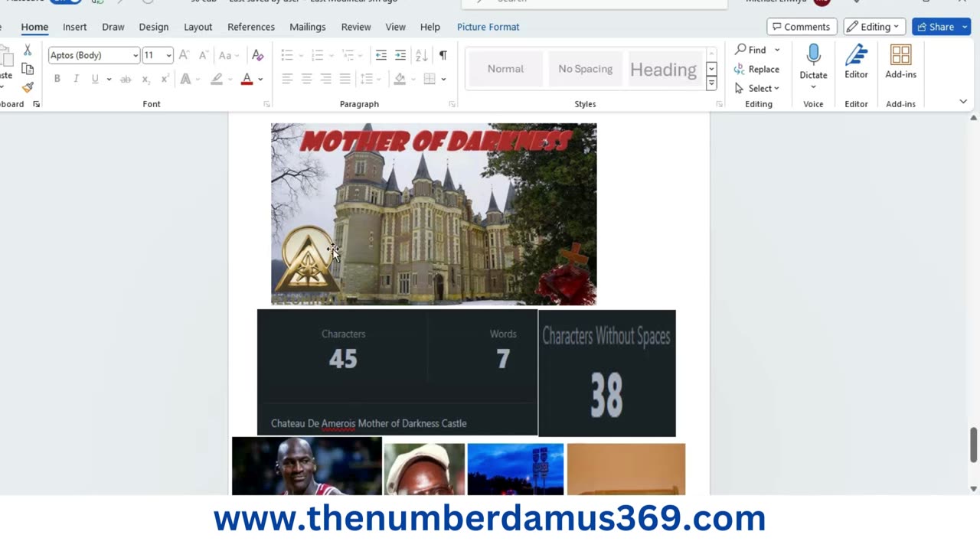The width and height of the screenshot is (980, 551).
Task: Open the Design tab
Action: 153,27
